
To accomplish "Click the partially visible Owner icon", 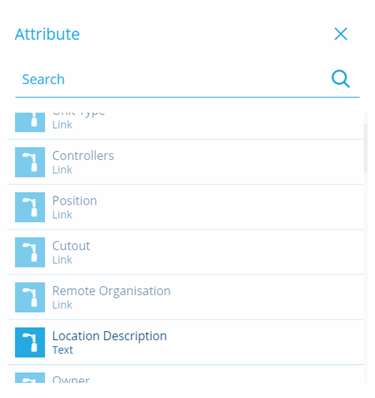I will [x=30, y=378].
